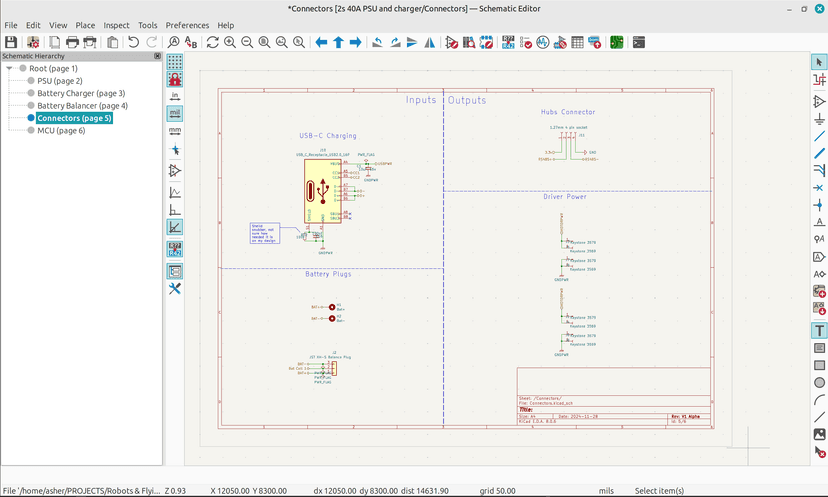The height and width of the screenshot is (497, 828).
Task: Select the Add Power Symbol tool
Action: tap(819, 119)
